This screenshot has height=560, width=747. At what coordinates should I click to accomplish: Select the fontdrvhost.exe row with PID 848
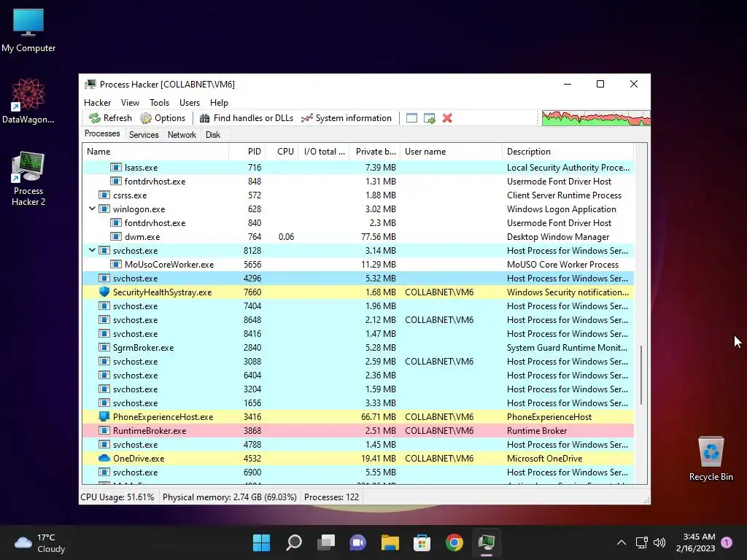[357, 181]
